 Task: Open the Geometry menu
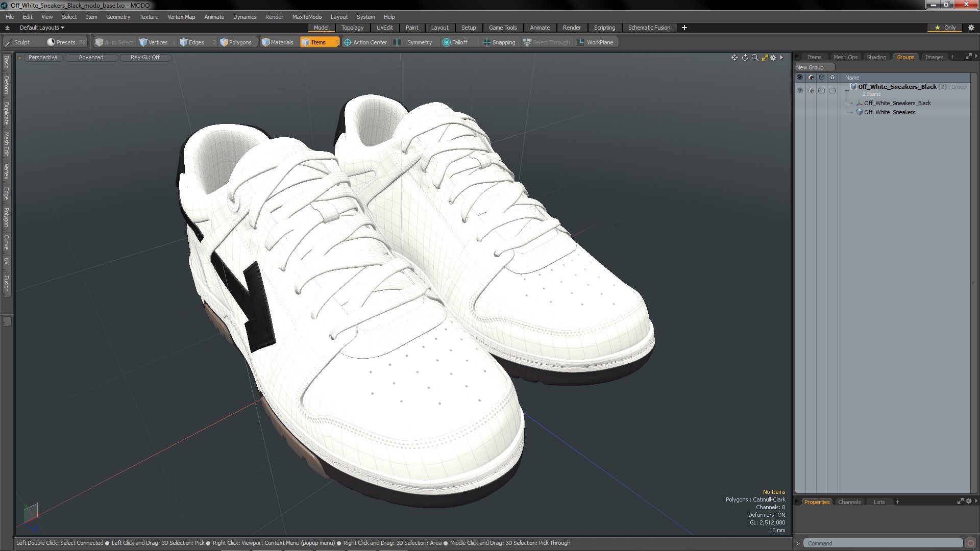click(118, 17)
